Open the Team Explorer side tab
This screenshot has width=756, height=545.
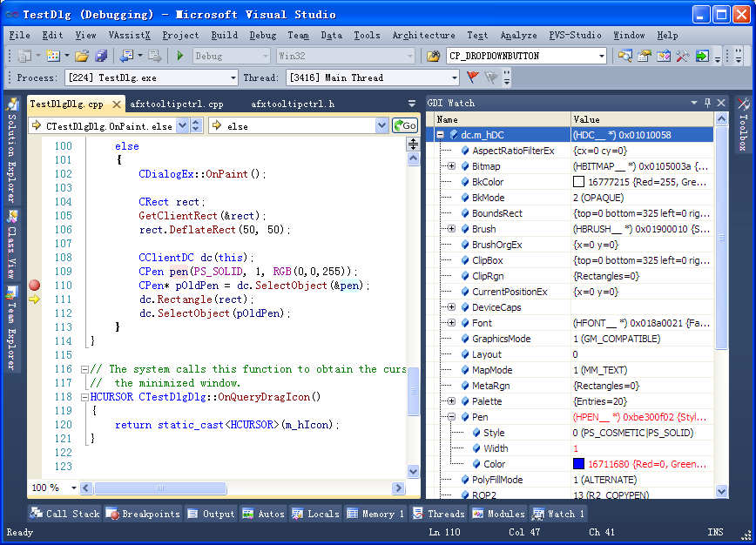click(x=12, y=328)
